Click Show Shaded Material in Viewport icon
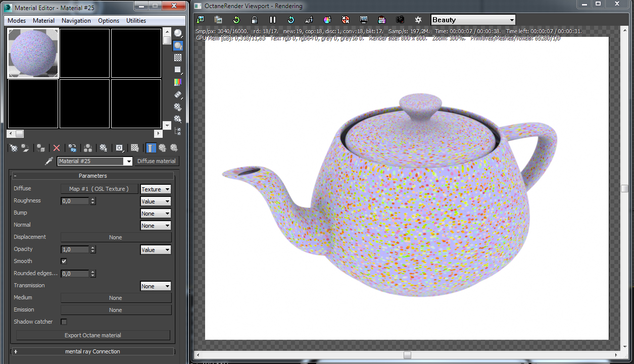The image size is (634, 364). click(135, 148)
